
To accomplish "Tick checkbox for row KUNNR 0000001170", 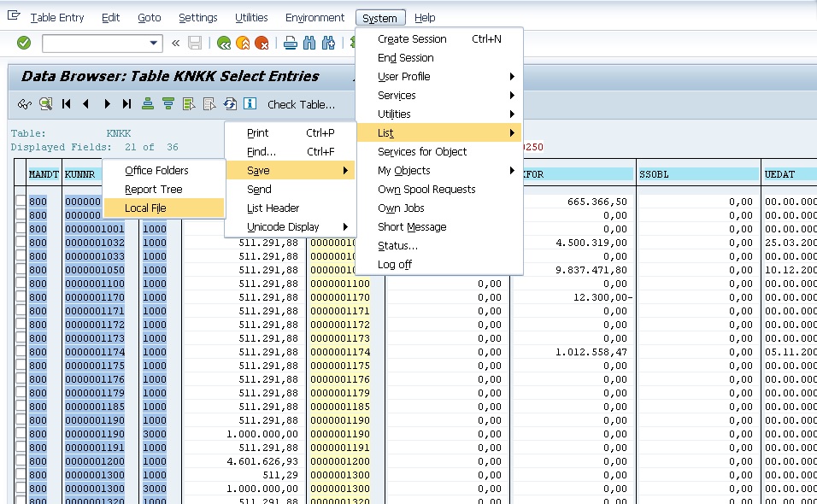I will pos(21,296).
